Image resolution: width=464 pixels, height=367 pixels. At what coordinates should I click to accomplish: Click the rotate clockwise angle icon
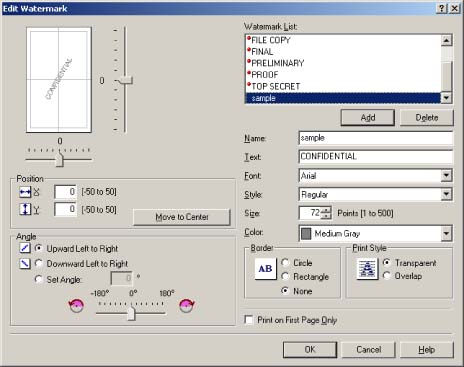[187, 305]
